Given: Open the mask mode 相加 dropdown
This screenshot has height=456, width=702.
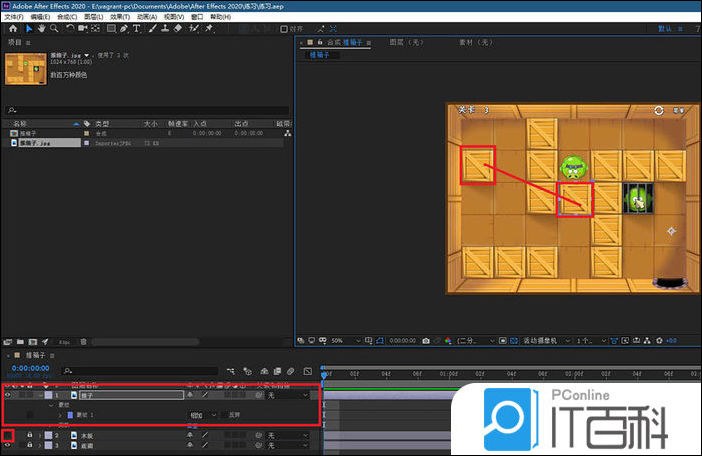Looking at the screenshot, I should (202, 414).
